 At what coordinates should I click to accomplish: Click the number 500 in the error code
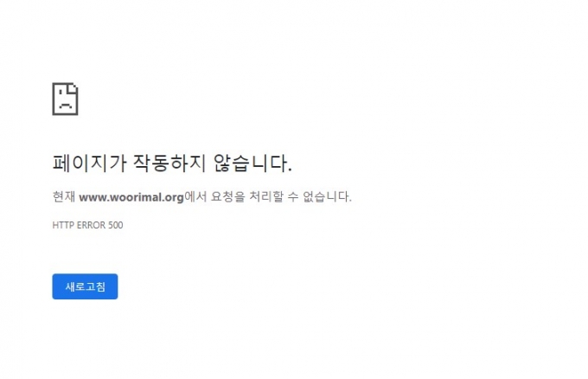coord(116,225)
